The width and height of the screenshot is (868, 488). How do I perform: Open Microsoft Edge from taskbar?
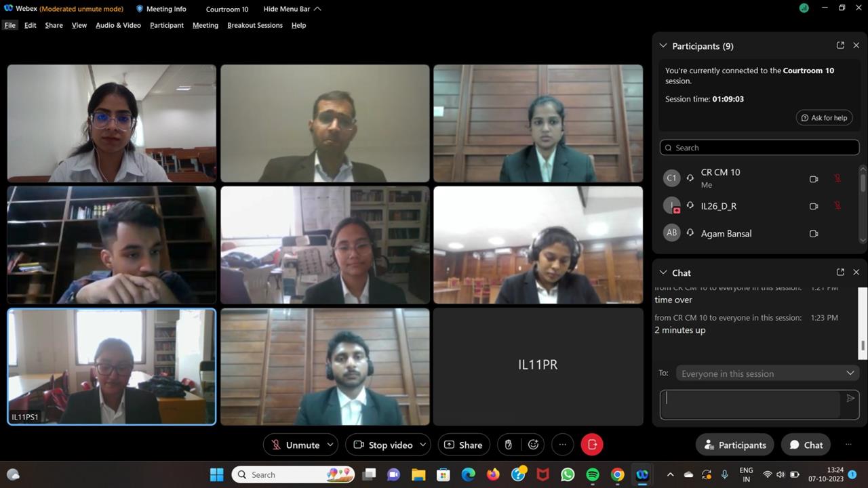click(x=469, y=474)
